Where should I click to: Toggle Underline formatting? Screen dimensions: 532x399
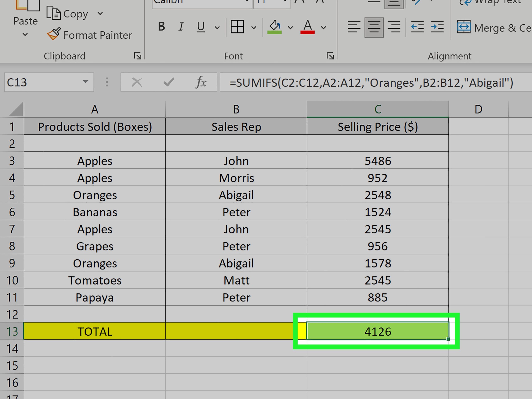pyautogui.click(x=201, y=26)
